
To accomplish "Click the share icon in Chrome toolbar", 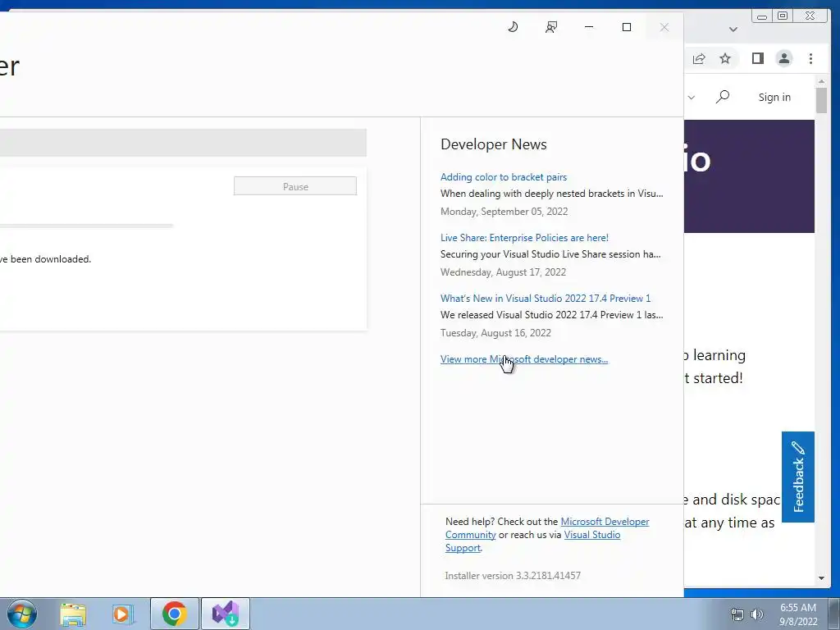I will coord(699,58).
